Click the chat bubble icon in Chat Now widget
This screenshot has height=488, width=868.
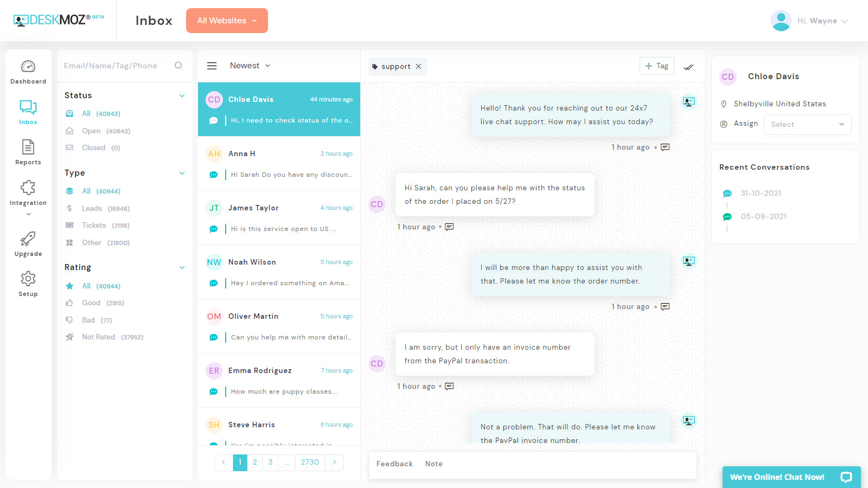846,477
